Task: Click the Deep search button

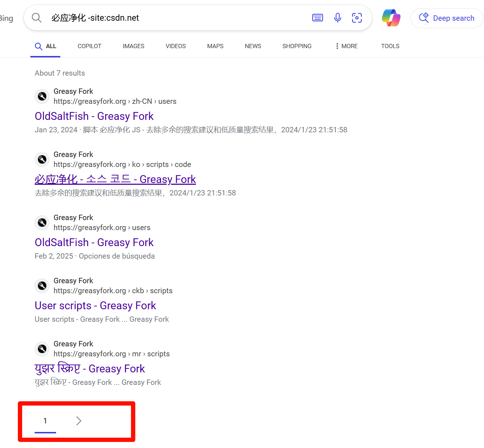Action: [447, 18]
